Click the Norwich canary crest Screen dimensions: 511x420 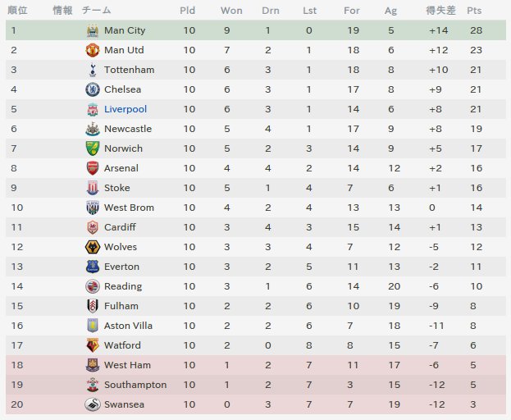93,148
